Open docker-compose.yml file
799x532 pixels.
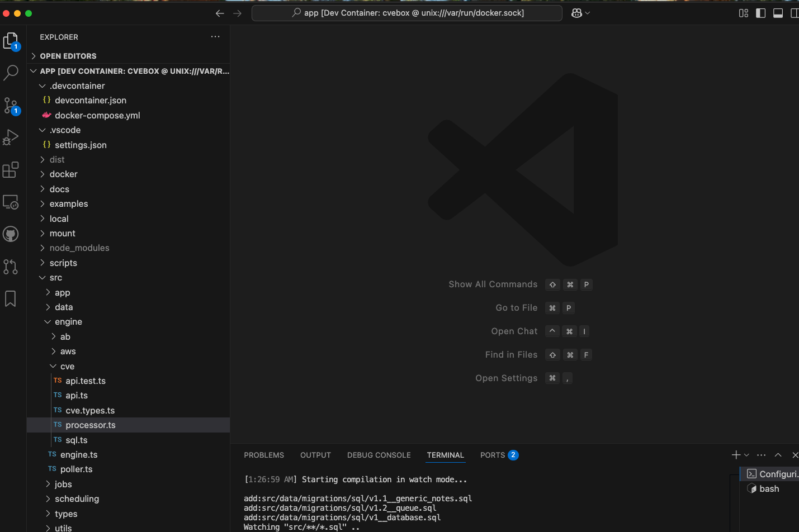click(x=129, y=115)
